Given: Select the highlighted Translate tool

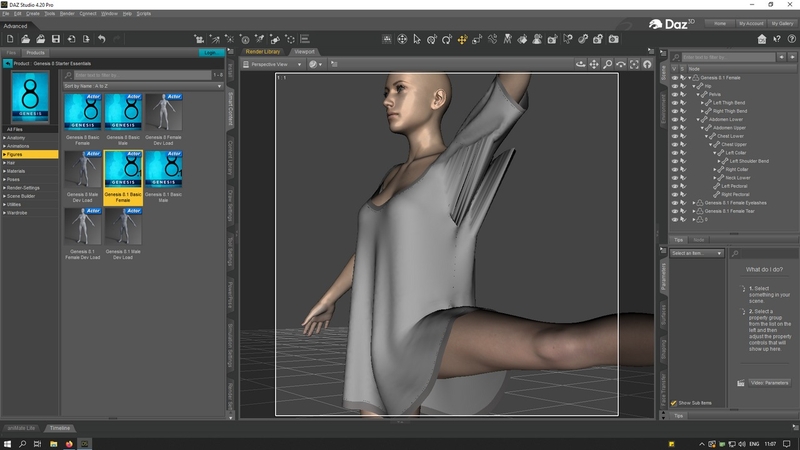Looking at the screenshot, I should (x=462, y=39).
